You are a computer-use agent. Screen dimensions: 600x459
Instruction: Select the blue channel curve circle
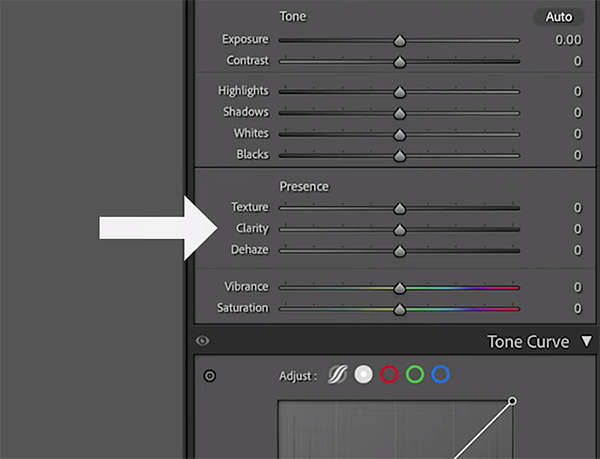[441, 375]
